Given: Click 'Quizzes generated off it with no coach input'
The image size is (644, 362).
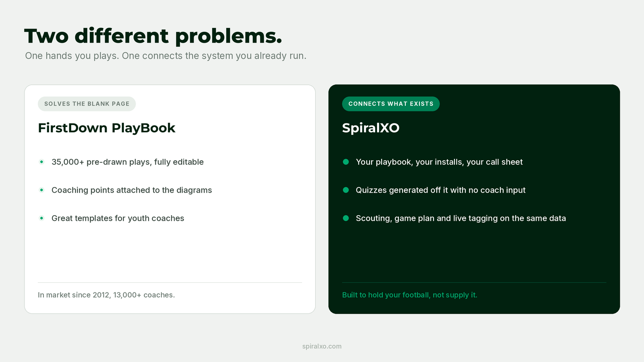Looking at the screenshot, I should (x=441, y=190).
